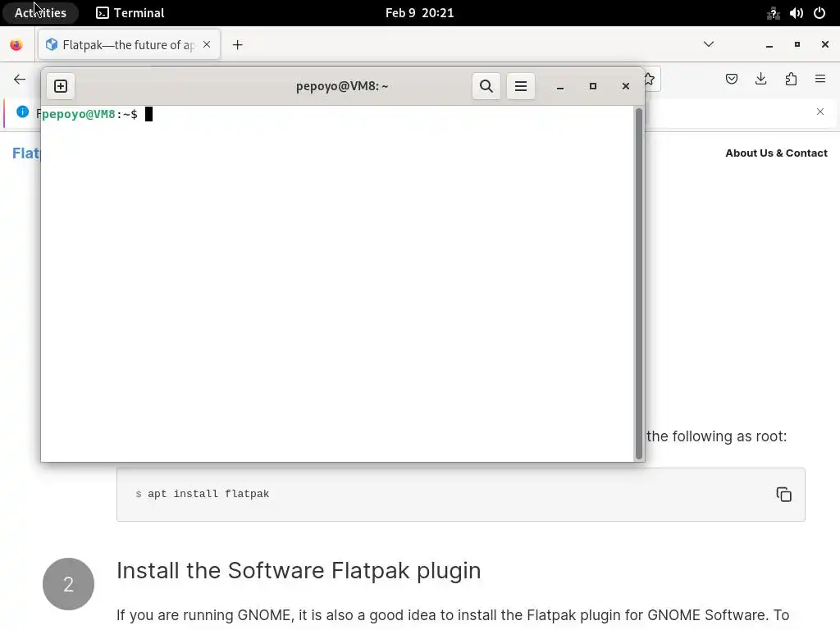The image size is (840, 630).
Task: Open search in the terminal header
Action: (486, 86)
